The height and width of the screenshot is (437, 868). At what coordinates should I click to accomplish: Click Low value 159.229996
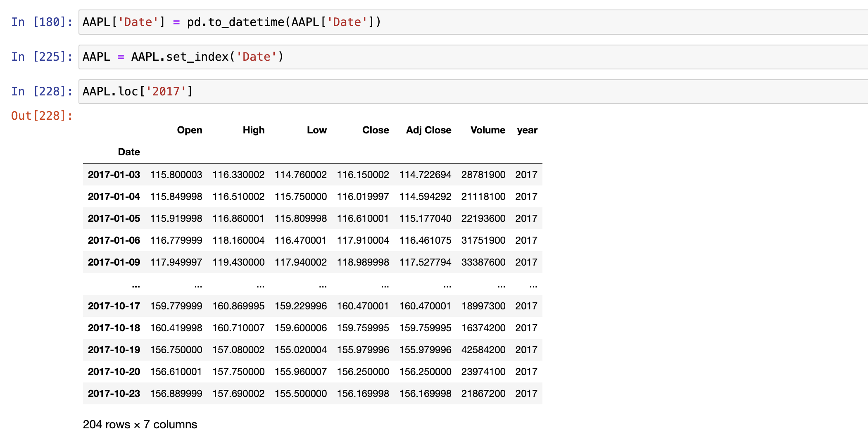coord(301,306)
